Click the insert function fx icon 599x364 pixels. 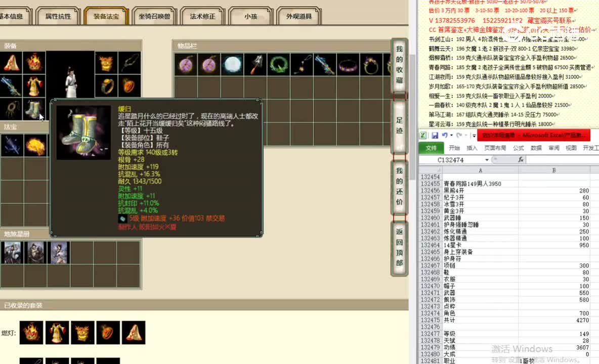pos(521,160)
